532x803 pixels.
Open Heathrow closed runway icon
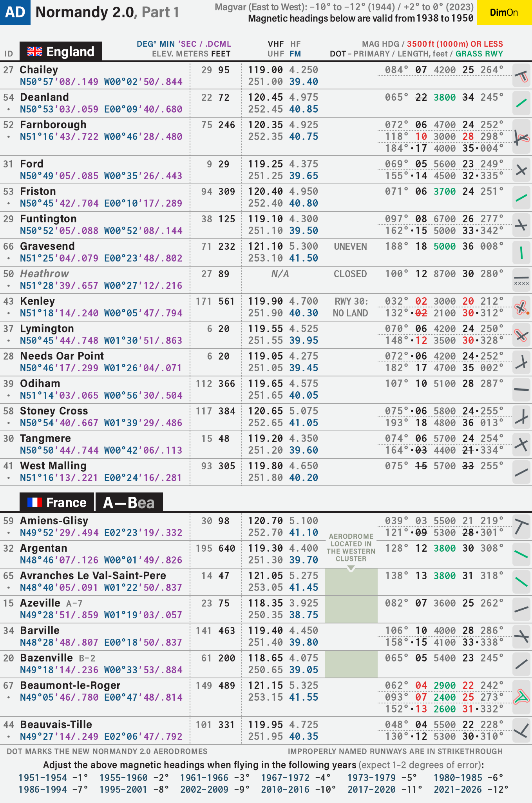tap(521, 280)
